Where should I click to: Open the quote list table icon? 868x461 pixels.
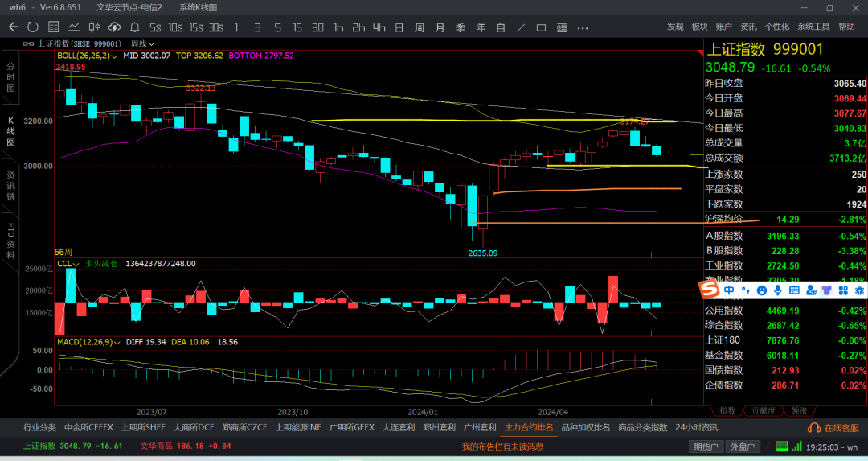tap(54, 27)
